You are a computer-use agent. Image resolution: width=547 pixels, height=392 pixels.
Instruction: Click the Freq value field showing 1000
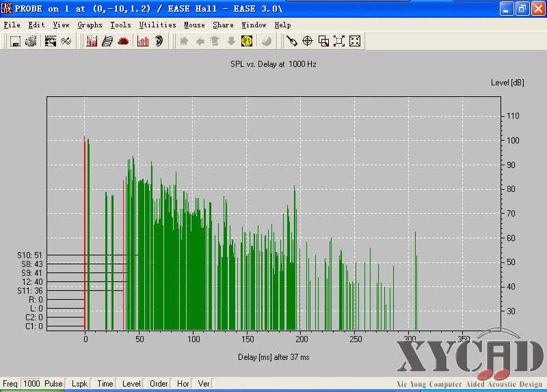click(31, 384)
